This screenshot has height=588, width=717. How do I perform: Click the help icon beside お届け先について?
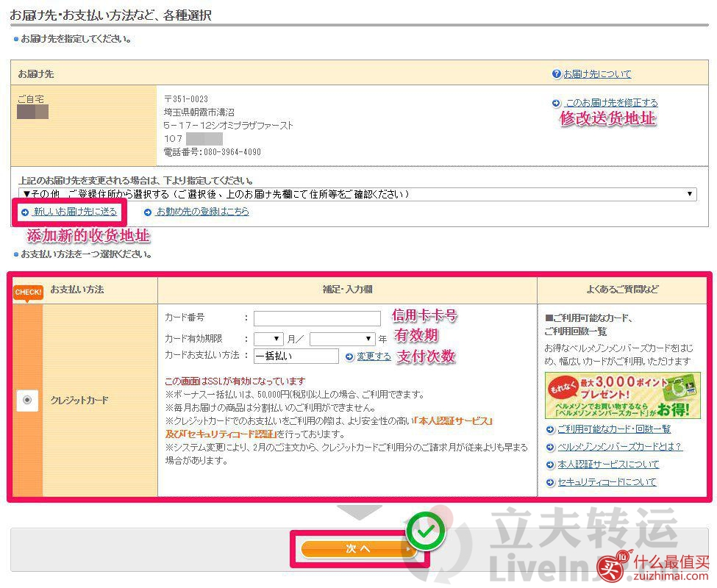click(x=556, y=74)
